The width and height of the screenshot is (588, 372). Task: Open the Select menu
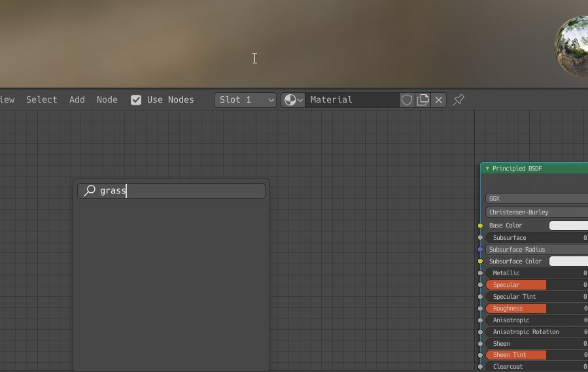tap(42, 100)
